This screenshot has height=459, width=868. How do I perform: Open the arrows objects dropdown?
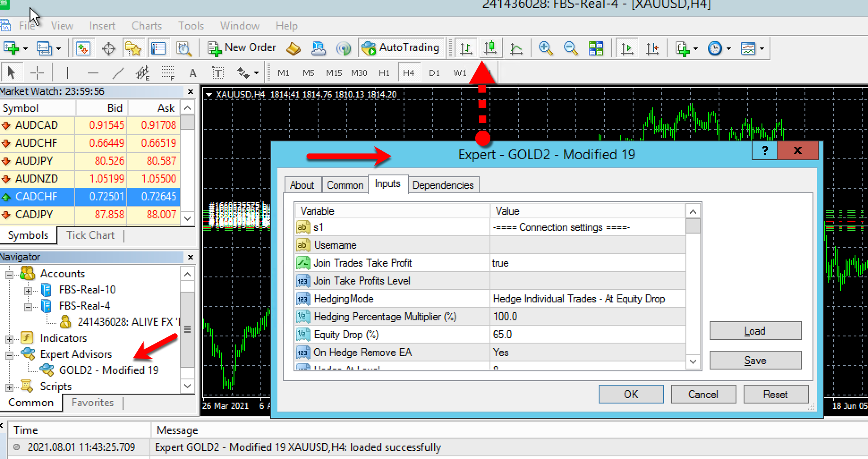[x=248, y=72]
